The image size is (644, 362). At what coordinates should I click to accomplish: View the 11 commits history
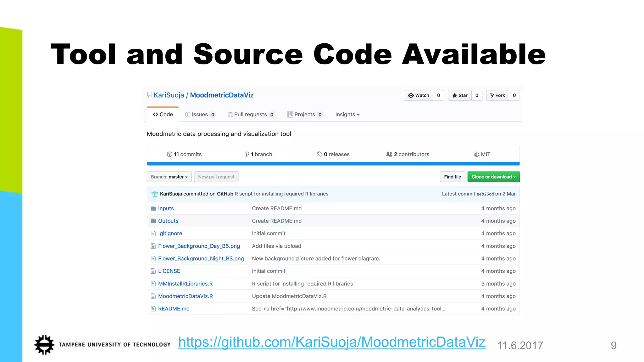[184, 154]
